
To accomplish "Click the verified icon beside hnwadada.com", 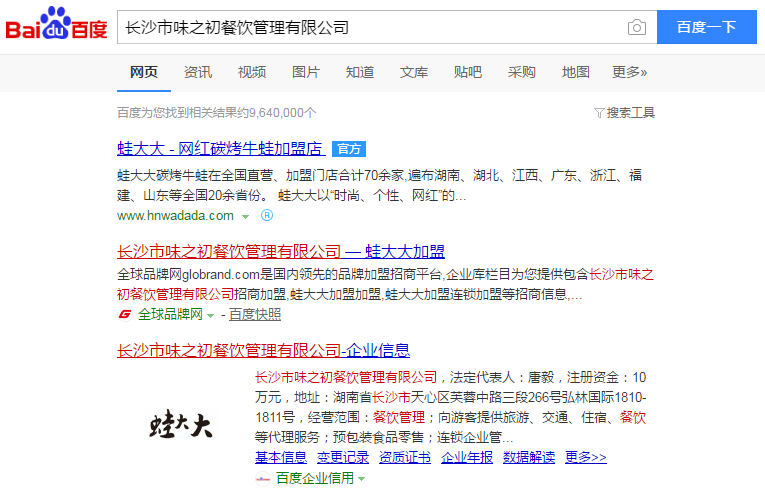I will point(267,215).
